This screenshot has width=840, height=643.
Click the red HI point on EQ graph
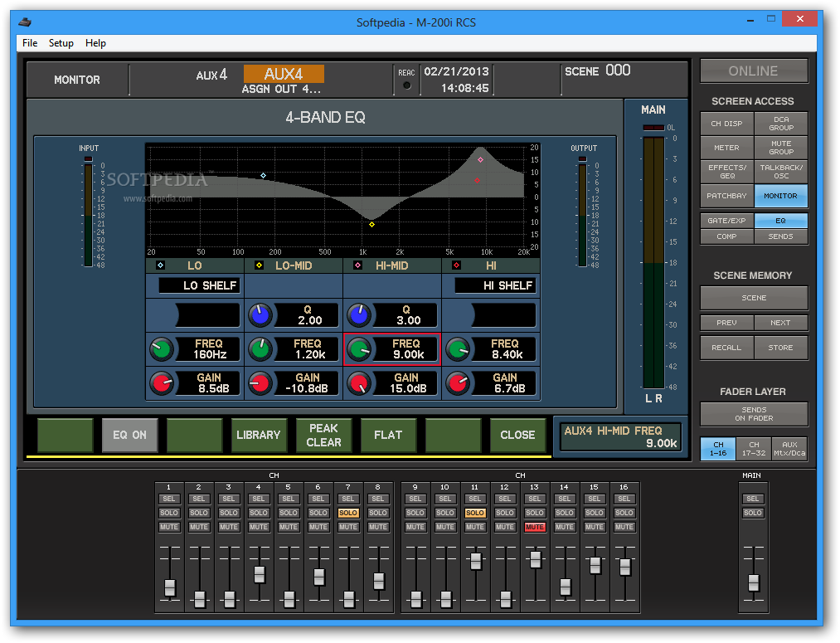point(478,181)
